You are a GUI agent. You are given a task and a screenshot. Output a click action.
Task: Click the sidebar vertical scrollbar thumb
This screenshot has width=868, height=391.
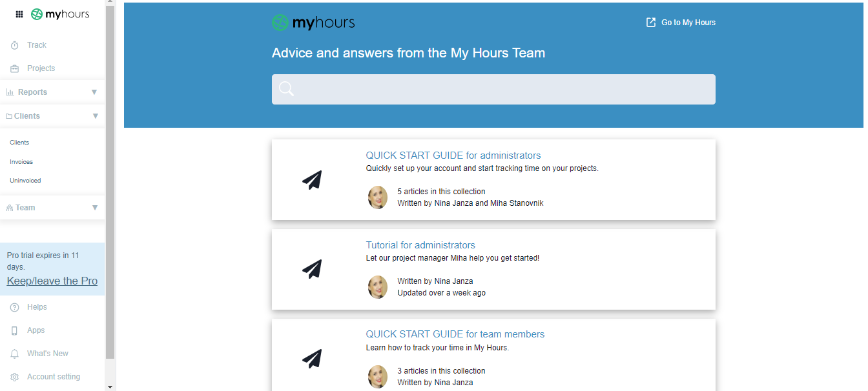pyautogui.click(x=110, y=181)
